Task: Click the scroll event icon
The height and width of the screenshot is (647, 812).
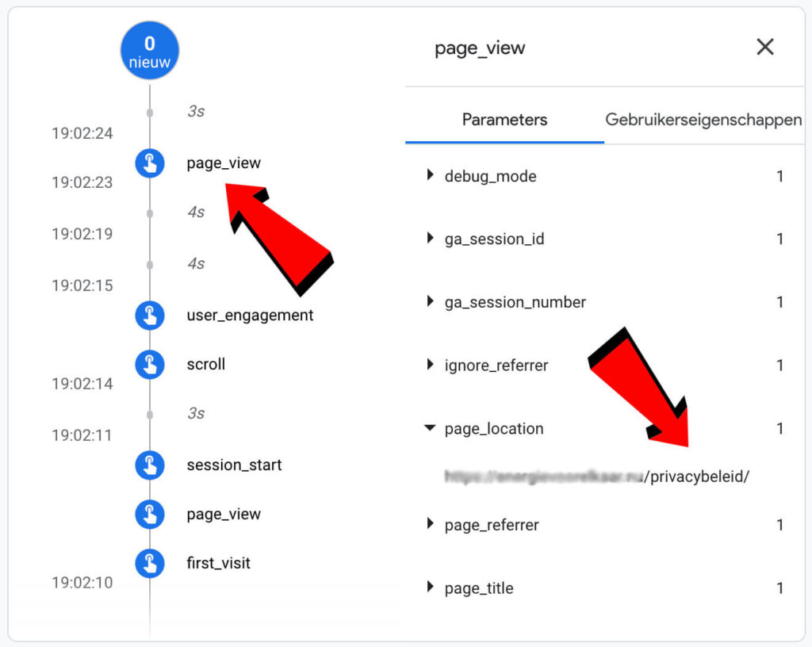Action: click(x=150, y=364)
